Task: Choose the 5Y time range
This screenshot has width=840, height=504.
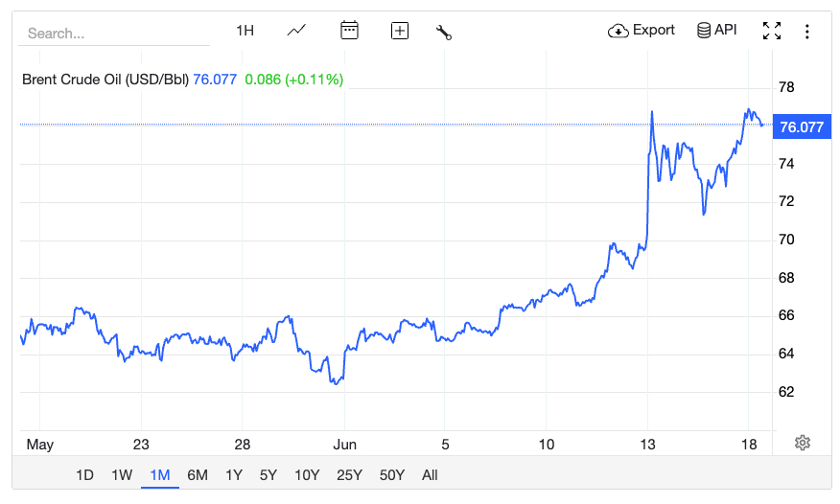Action: 268,474
